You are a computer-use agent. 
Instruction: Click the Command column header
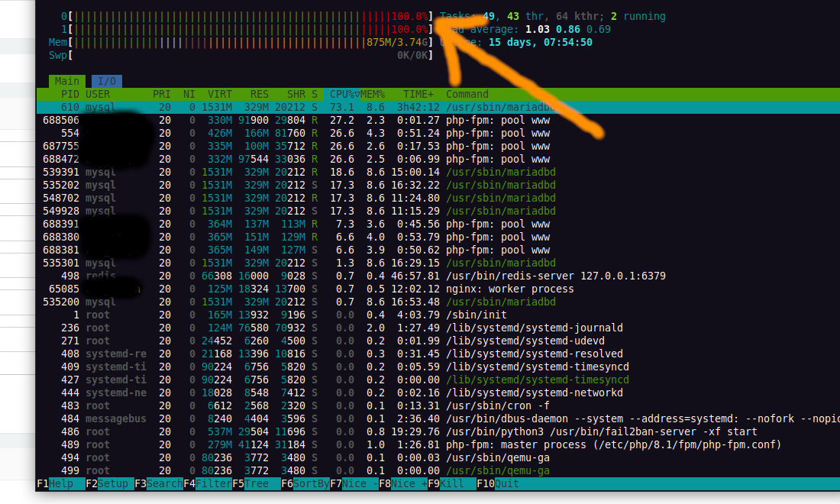click(x=467, y=94)
